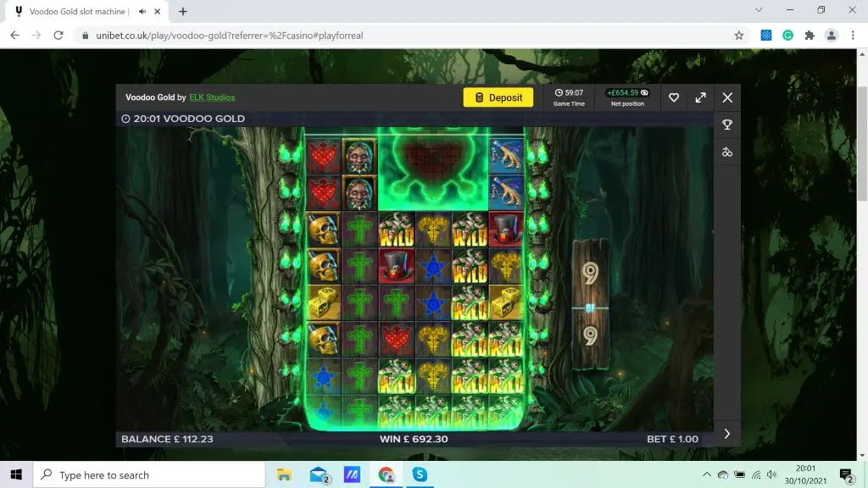Open the battery tray icon

click(x=739, y=474)
